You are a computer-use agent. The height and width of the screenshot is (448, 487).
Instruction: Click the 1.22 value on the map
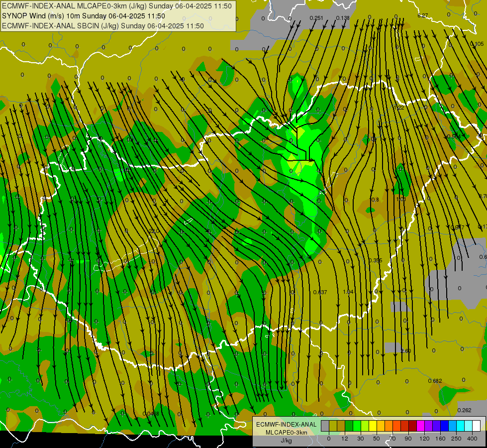(399, 108)
